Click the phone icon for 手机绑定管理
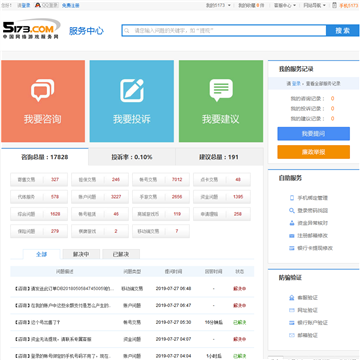This screenshot has height=360, width=360. click(x=292, y=198)
